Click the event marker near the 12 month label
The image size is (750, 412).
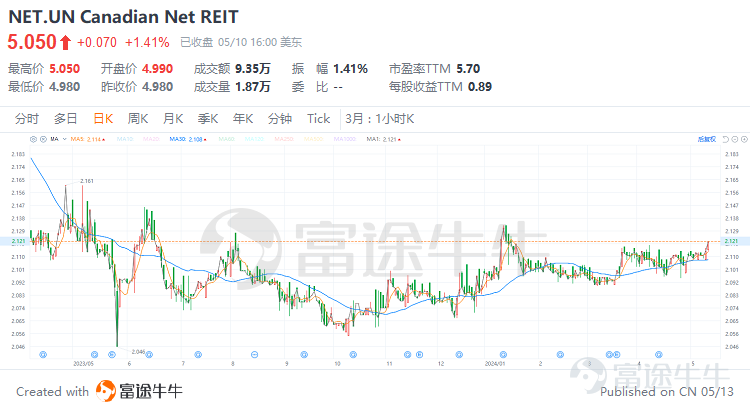[459, 355]
